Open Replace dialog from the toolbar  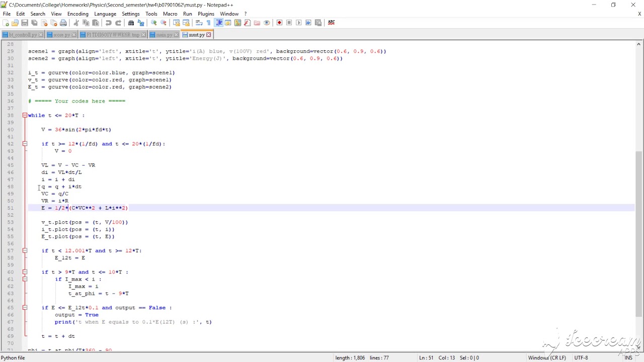click(x=141, y=23)
